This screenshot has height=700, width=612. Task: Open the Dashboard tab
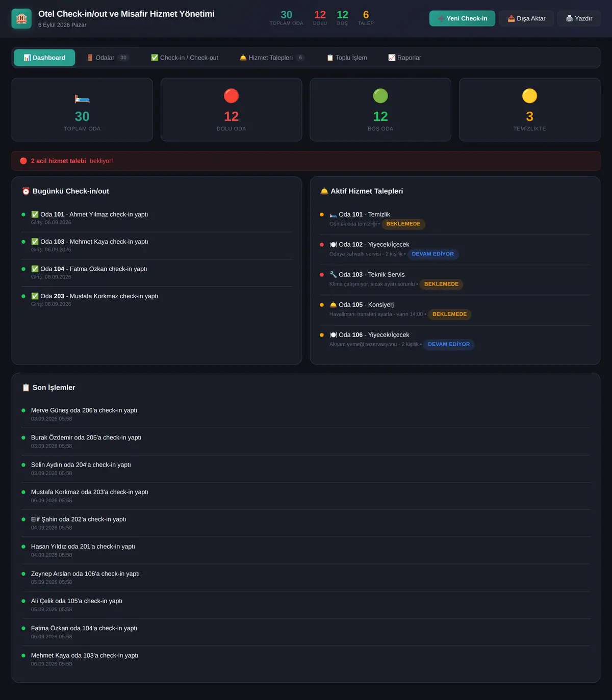click(x=44, y=58)
